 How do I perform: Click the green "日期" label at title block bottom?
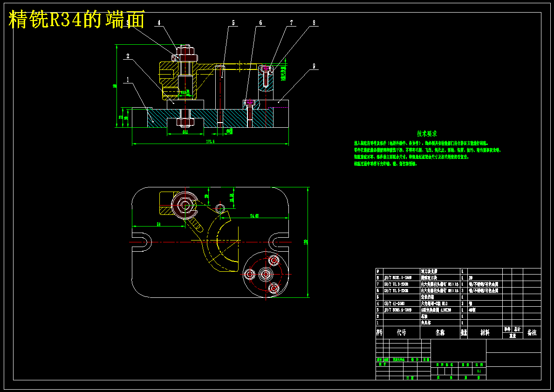pyautogui.click(x=410, y=378)
